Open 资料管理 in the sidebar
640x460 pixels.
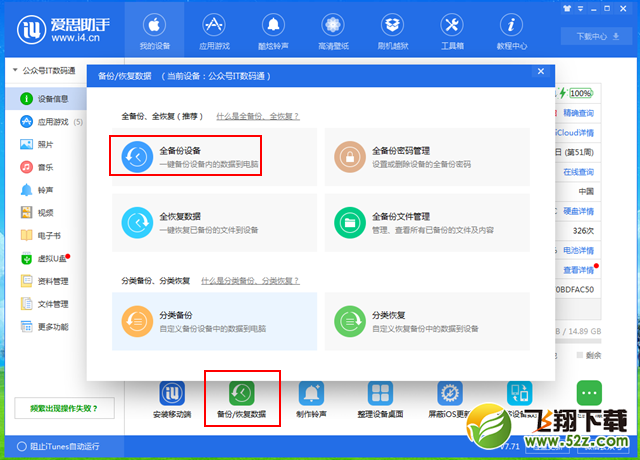tap(46, 281)
